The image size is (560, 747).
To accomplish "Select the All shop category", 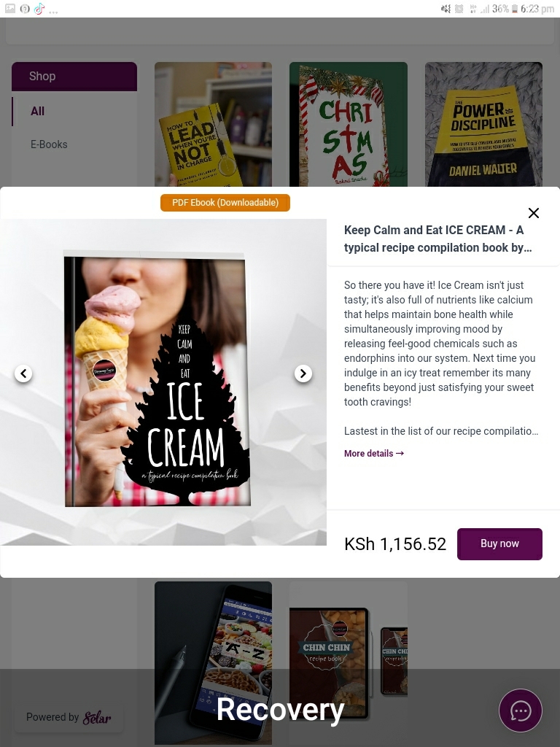I will (38, 111).
